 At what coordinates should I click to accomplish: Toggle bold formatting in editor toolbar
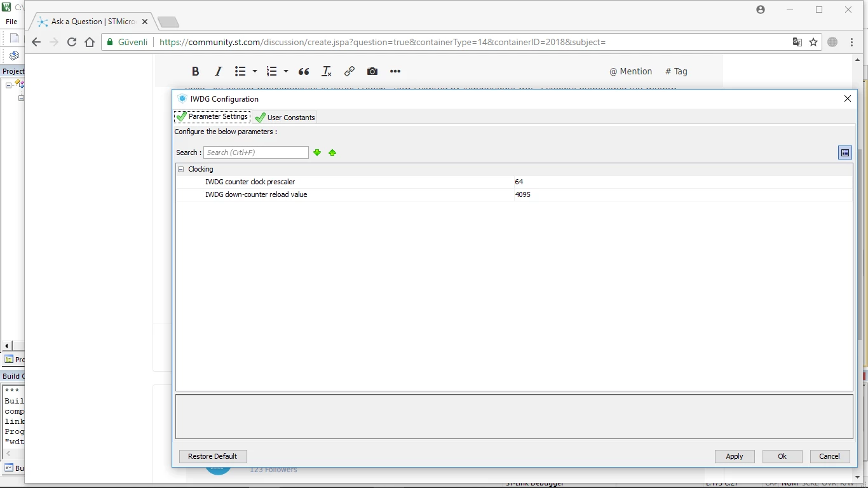pyautogui.click(x=196, y=71)
